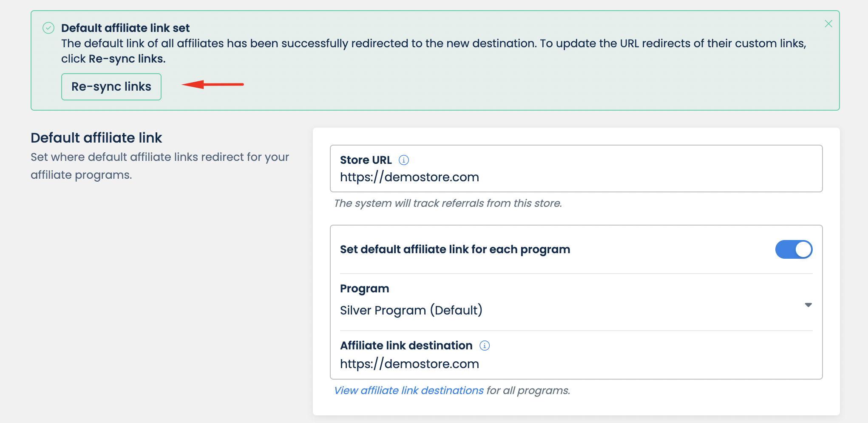868x423 pixels.
Task: Click the Set default affiliate link label
Action: tap(455, 249)
